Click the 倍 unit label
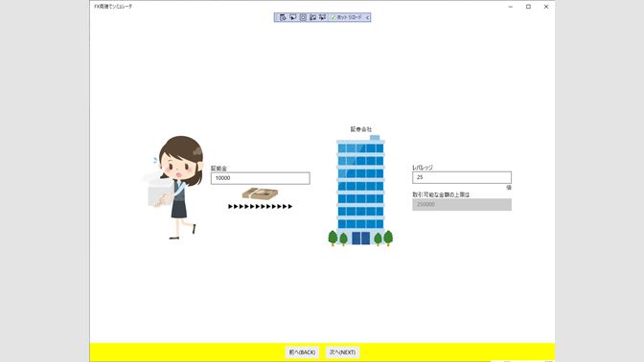 click(509, 188)
